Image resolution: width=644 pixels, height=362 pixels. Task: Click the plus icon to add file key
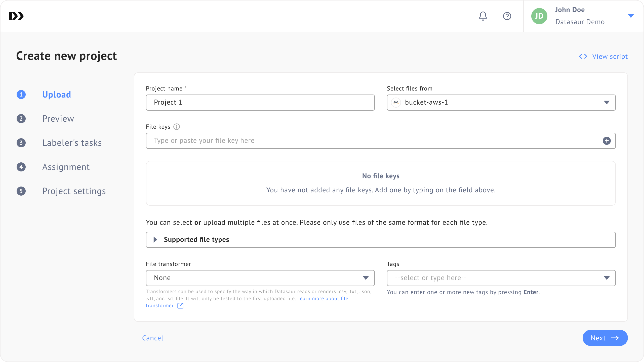(607, 141)
